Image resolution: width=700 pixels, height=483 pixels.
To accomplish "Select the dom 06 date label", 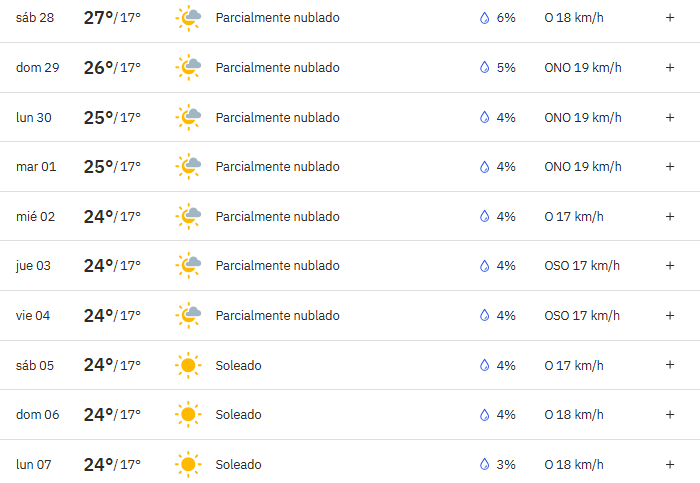I will point(38,415).
